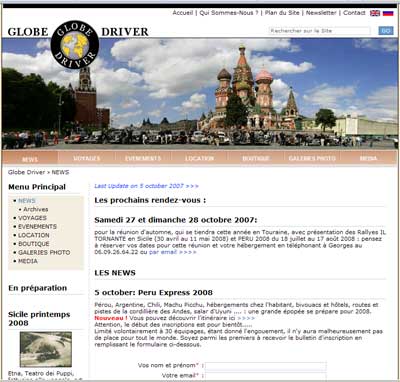Open the LOCATION tab
The height and width of the screenshot is (382, 400).
(199, 158)
